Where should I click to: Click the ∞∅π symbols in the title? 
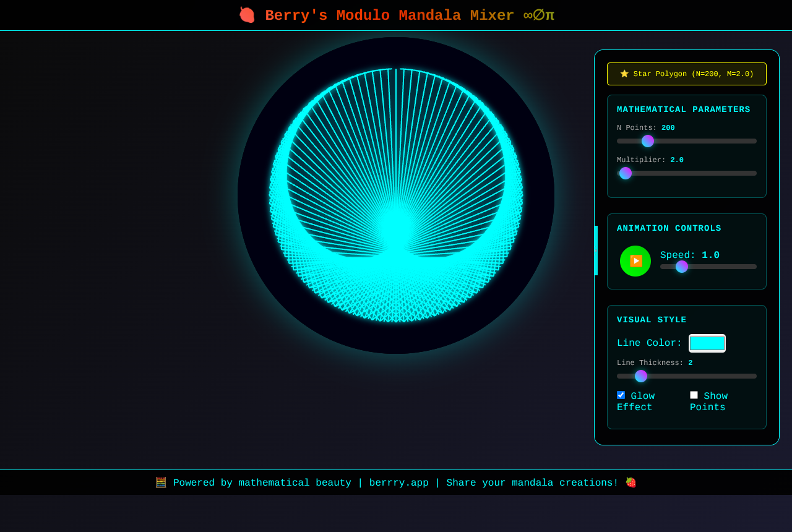coord(538,15)
